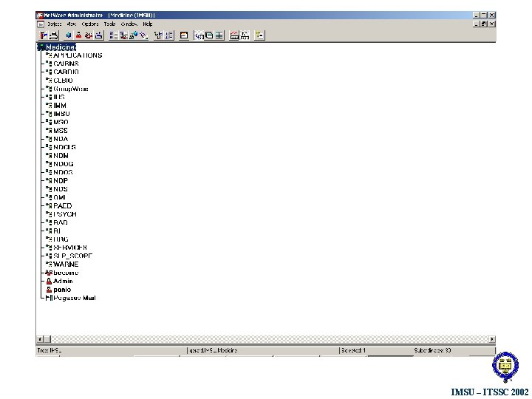Select the CLBIO container
Viewport: 532px width, 399px height.
pos(63,81)
